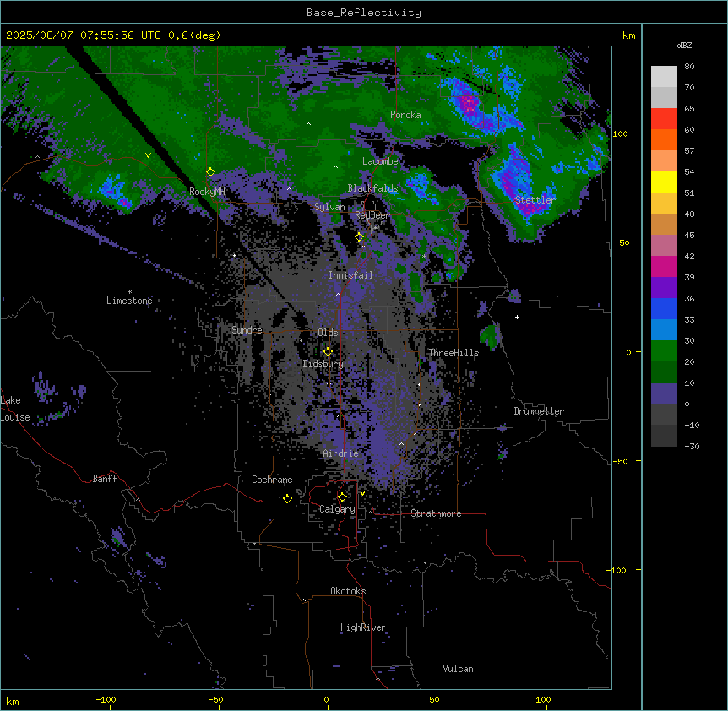Click the yellow diamond marker below Cochrane
The height and width of the screenshot is (711, 728).
[x=287, y=499]
